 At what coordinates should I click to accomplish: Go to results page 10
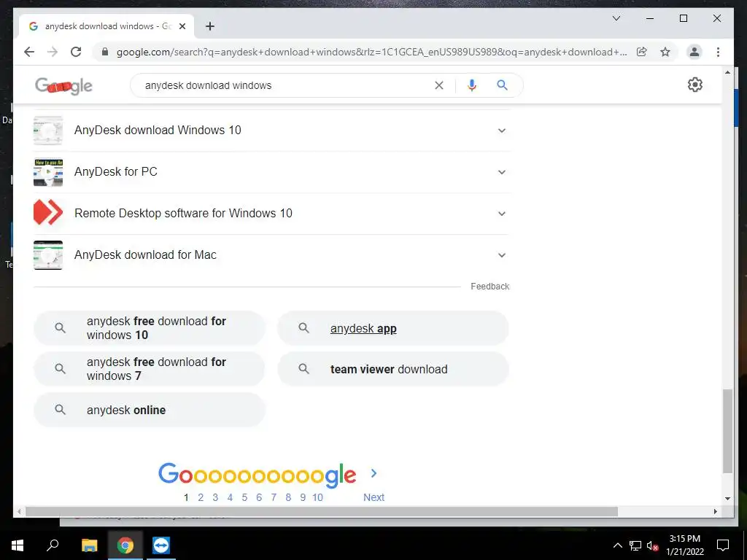pyautogui.click(x=317, y=497)
